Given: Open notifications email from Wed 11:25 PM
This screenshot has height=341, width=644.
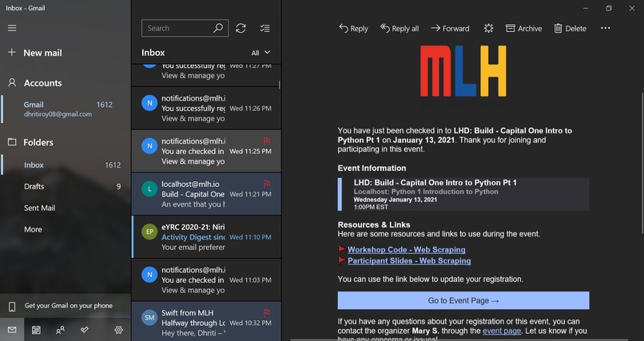Looking at the screenshot, I should [x=206, y=151].
